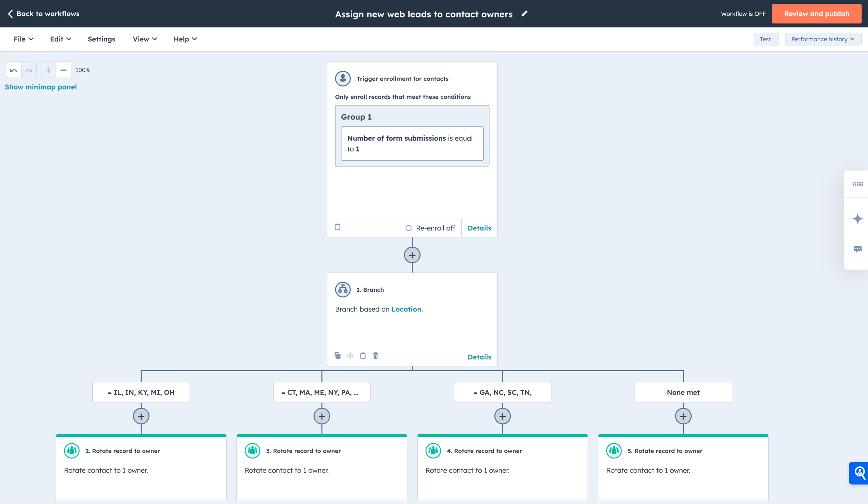Image resolution: width=868 pixels, height=504 pixels.
Task: Delete the Branch action using trash icon
Action: click(x=375, y=356)
